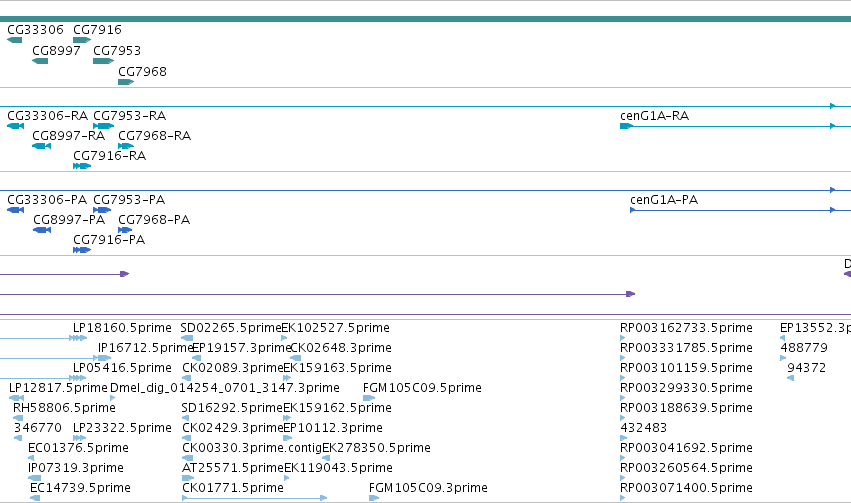Image resolution: width=851 pixels, height=503 pixels.
Task: Select EST EK119043.5prime
Action: (338, 468)
